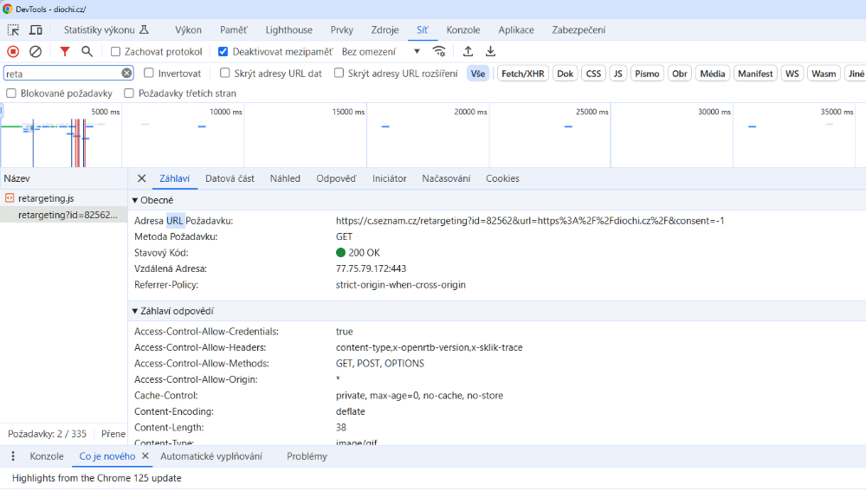This screenshot has height=504, width=866.
Task: Toggle the device toolbar icon
Action: pos(36,29)
